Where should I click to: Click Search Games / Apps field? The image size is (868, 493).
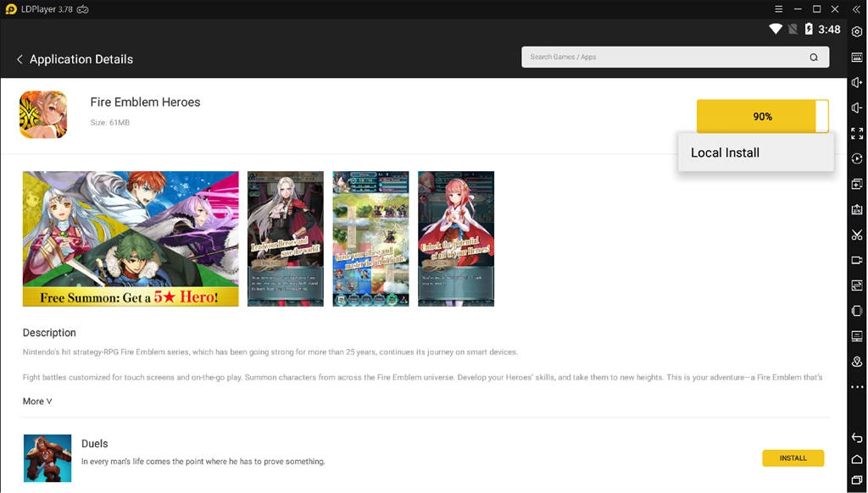675,57
